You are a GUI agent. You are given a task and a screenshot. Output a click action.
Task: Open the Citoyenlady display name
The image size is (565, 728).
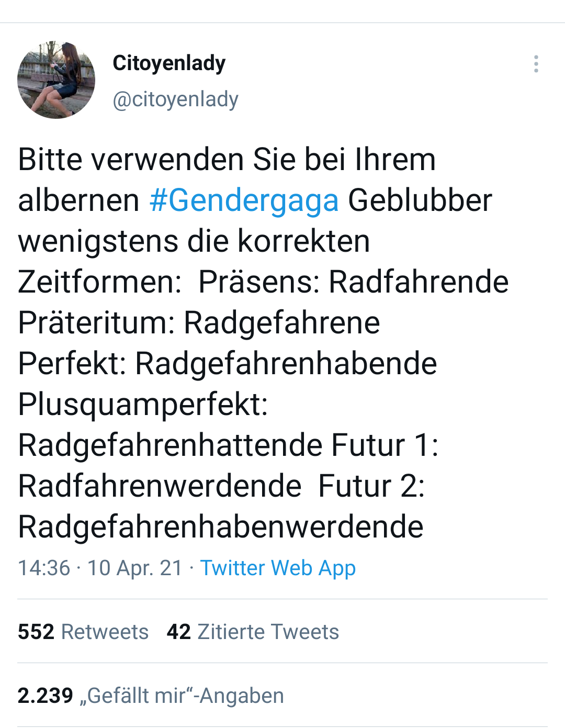[x=169, y=63]
